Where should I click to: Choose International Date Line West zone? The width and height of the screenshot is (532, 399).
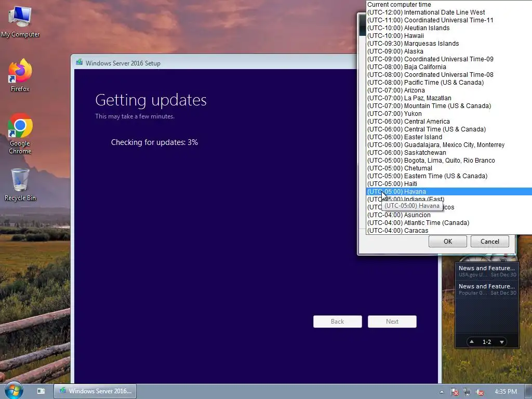pyautogui.click(x=449, y=12)
